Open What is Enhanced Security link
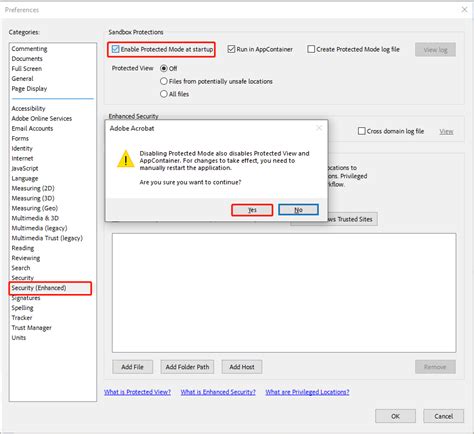 pyautogui.click(x=218, y=392)
